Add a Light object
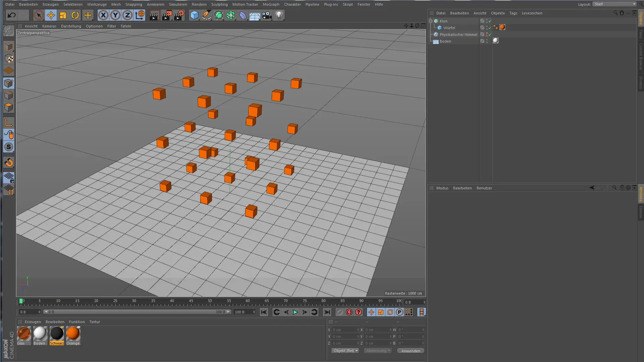 279,15
